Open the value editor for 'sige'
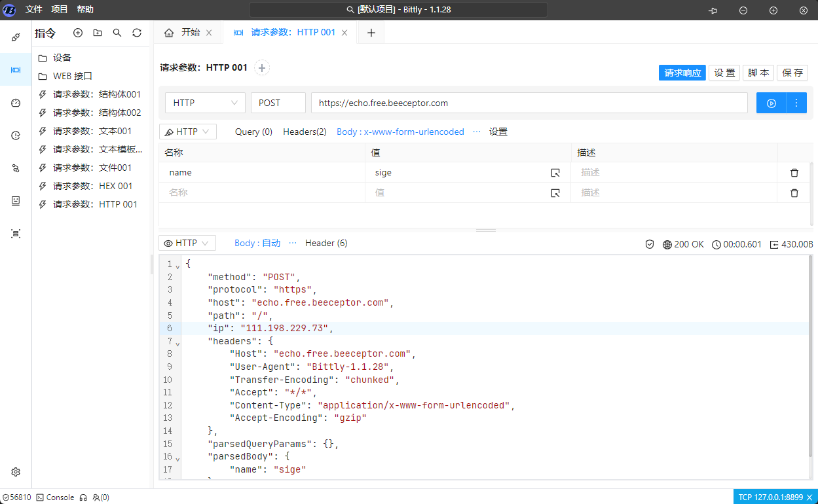 (555, 173)
